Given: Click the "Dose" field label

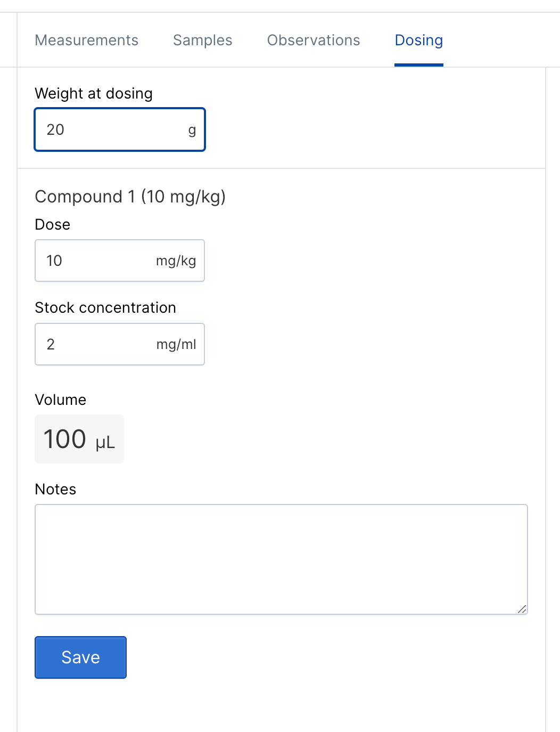Looking at the screenshot, I should [x=52, y=224].
